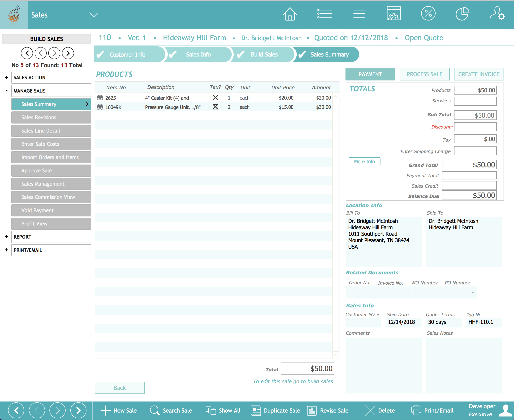Viewport: 514px width, 420px height.
Task: Open the Sales module dropdown
Action: pos(94,15)
